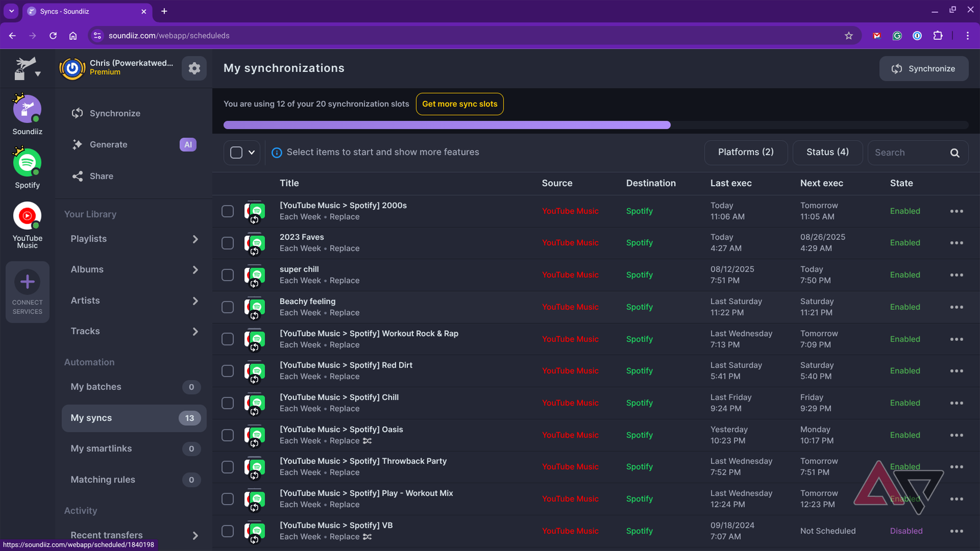This screenshot has width=980, height=551.
Task: Tick the checkbox for Red Dirt
Action: point(227,371)
